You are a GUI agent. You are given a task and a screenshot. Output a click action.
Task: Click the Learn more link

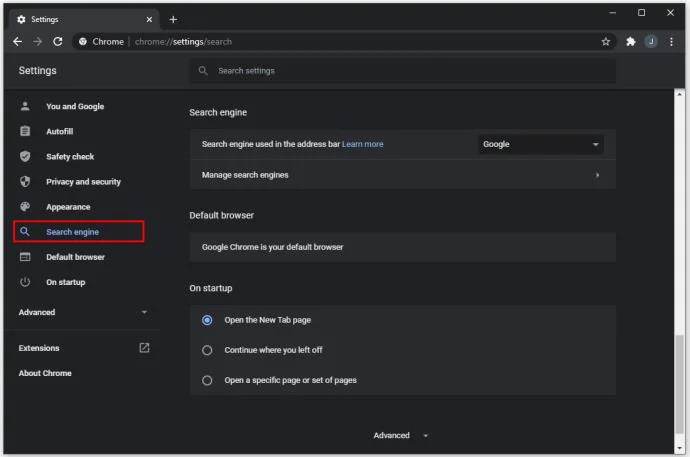(x=363, y=144)
